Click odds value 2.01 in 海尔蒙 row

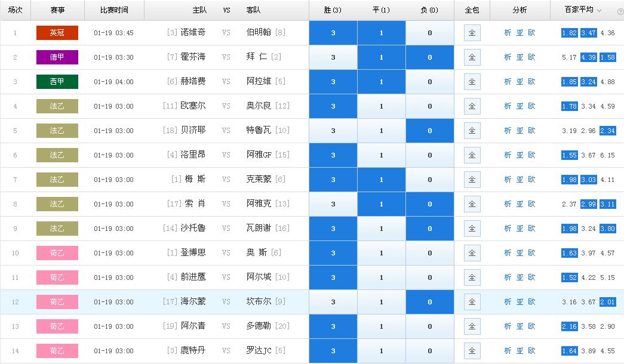[x=608, y=302]
